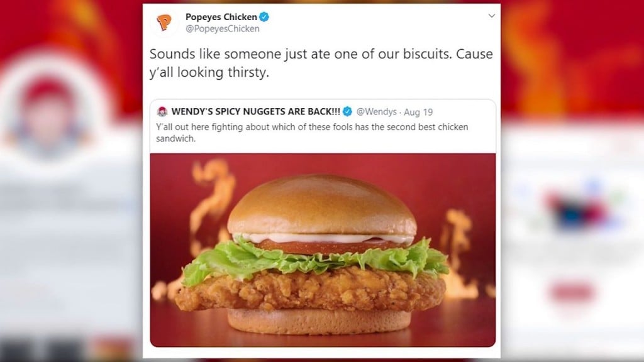Click verified badge beside Popeyes Chicken name
644x362 pixels.
(264, 17)
